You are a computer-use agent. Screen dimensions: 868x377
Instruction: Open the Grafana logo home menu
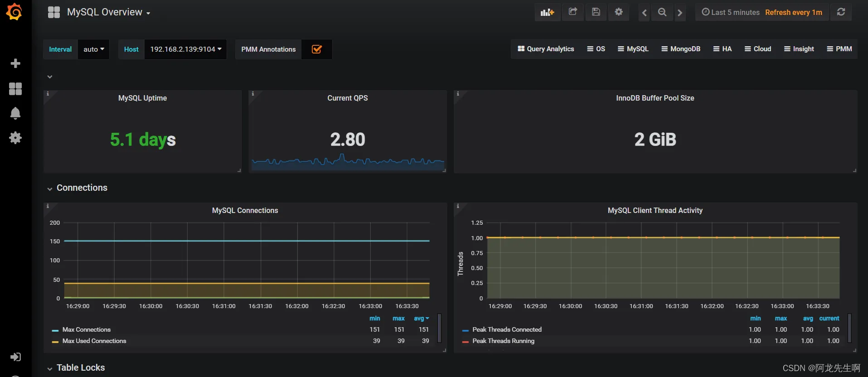pyautogui.click(x=14, y=12)
